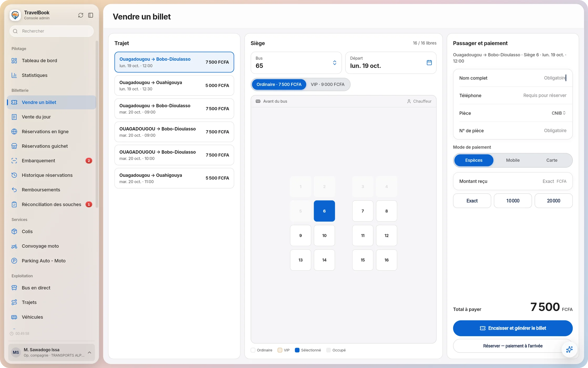Viewport: 588px width, 368px height.
Task: Choose Carte payment mode
Action: coord(552,160)
